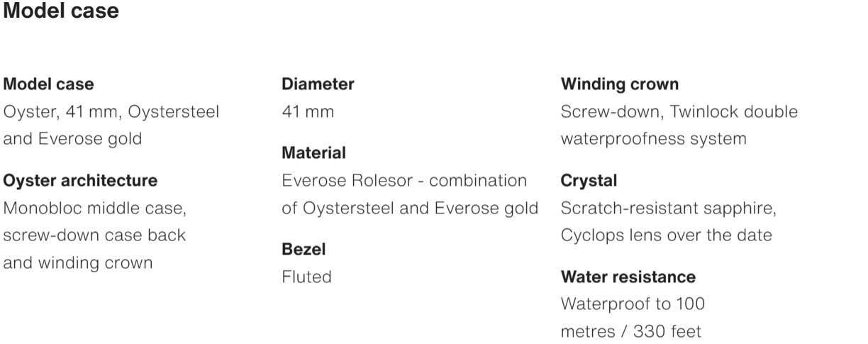The width and height of the screenshot is (868, 344).
Task: Click the 'waterproofness system' line
Action: [653, 139]
